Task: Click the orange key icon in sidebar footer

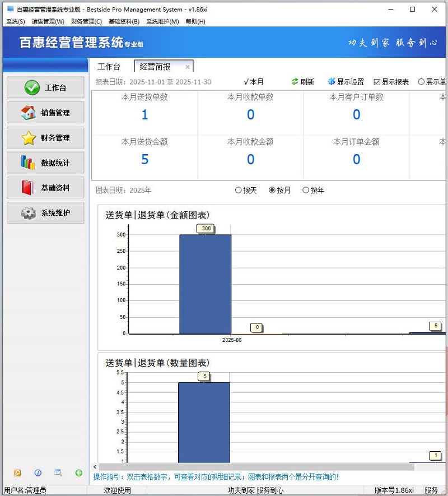Action: (17, 473)
